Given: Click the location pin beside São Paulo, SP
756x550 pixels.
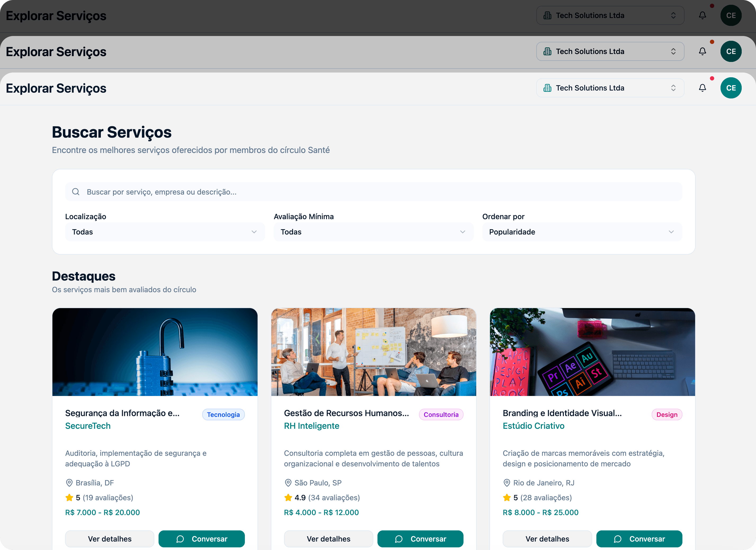Looking at the screenshot, I should [x=288, y=483].
